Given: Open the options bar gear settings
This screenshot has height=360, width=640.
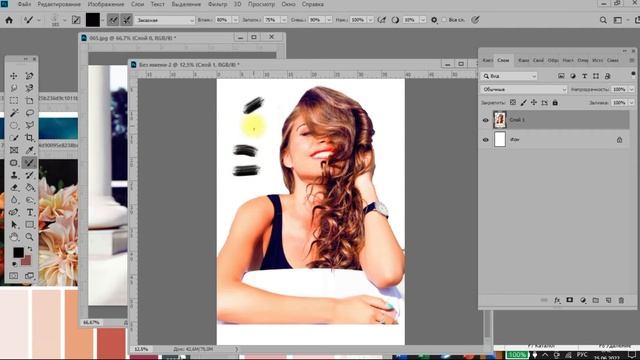Looking at the screenshot, I should click(434, 20).
